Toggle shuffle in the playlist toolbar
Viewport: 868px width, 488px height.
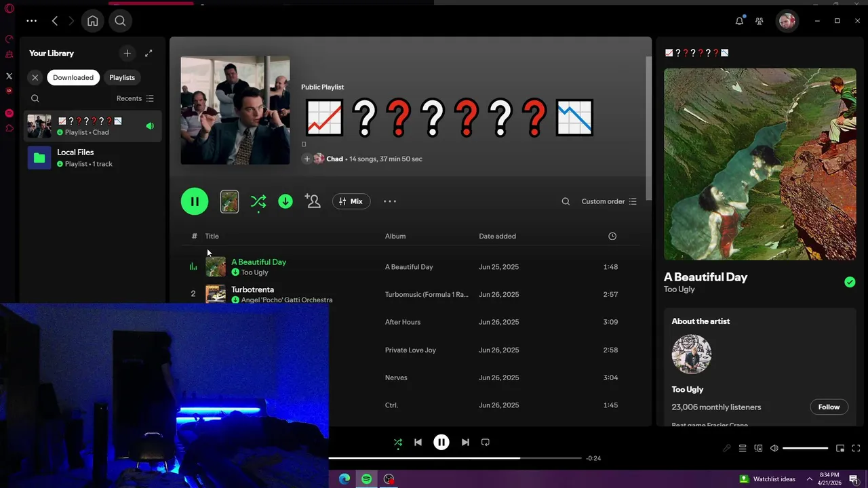point(258,201)
